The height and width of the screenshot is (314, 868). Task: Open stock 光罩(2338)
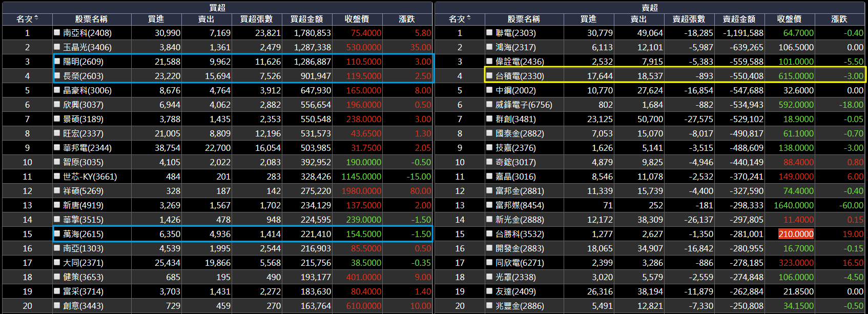pos(515,277)
